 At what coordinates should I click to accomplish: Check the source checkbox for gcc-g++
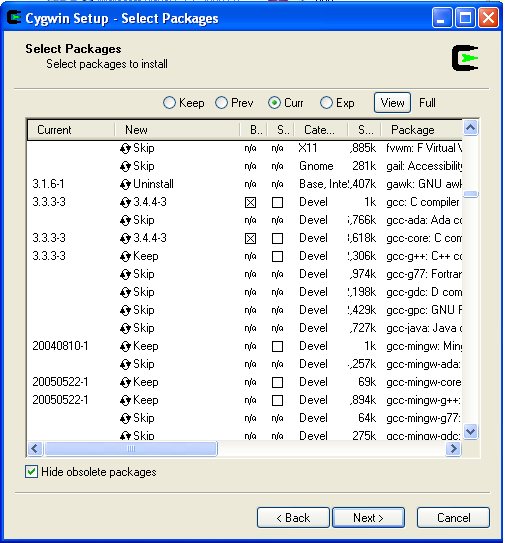tap(277, 257)
